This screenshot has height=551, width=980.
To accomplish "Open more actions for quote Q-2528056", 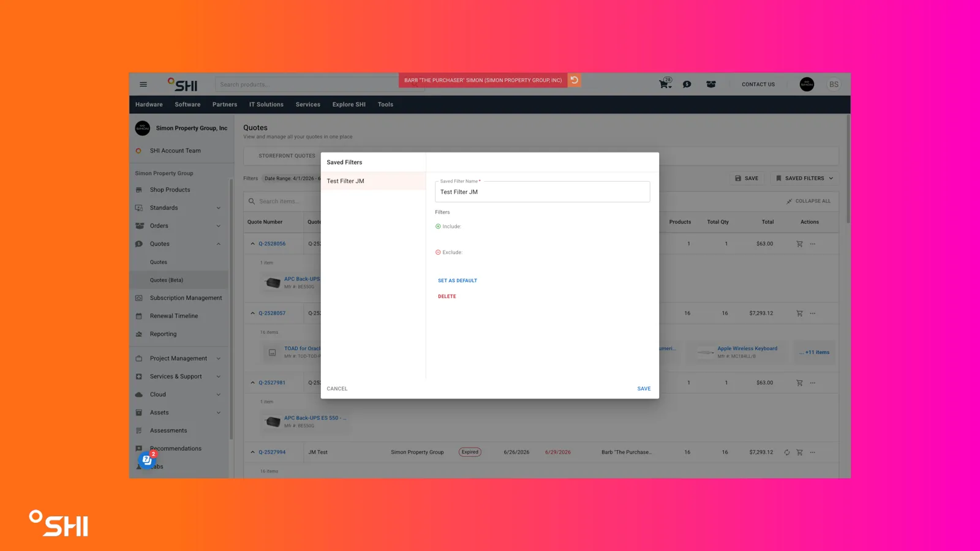I will pyautogui.click(x=813, y=244).
